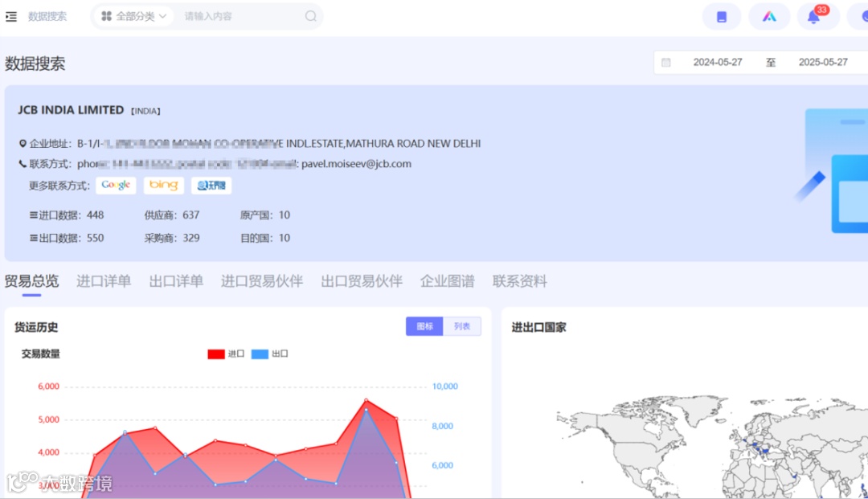
Task: Select the 列表 list view toggle
Action: (461, 326)
